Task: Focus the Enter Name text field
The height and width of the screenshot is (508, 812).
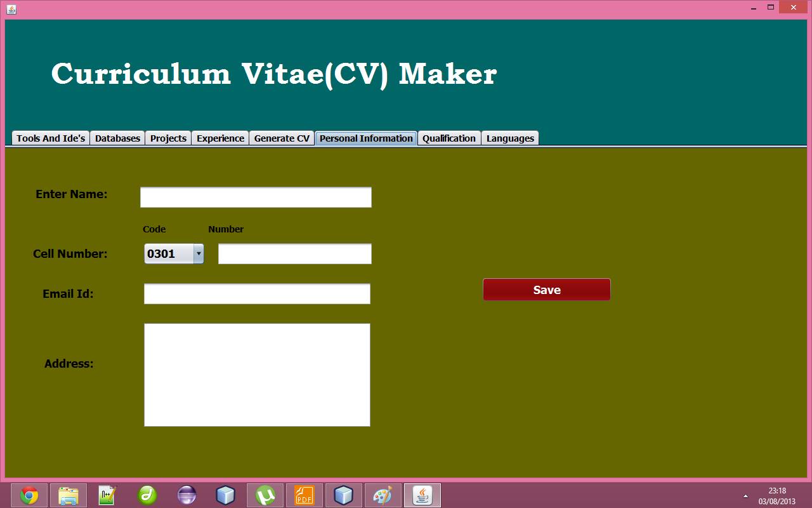Action: [x=256, y=197]
